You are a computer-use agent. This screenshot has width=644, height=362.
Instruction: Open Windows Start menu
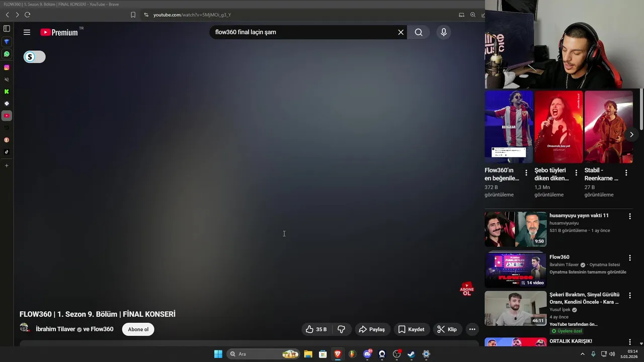pos(218,354)
